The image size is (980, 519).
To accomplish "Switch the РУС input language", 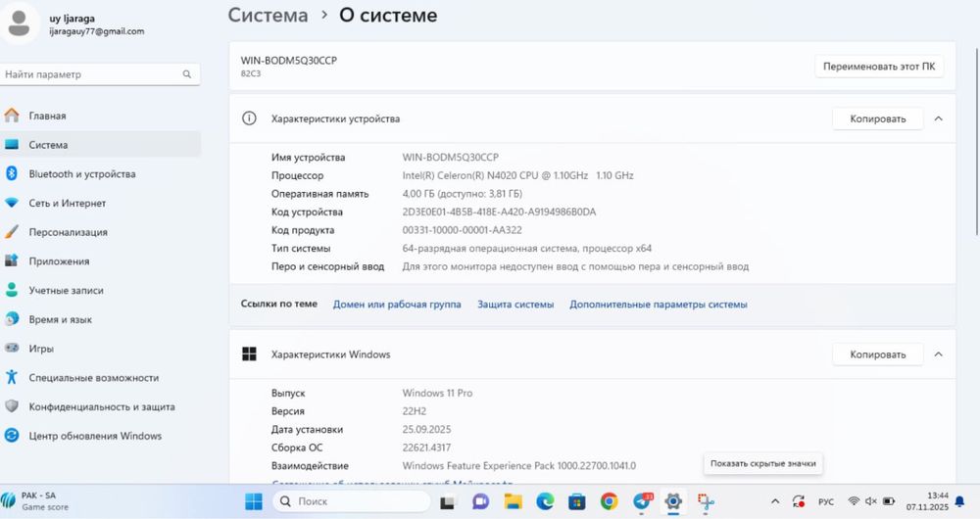I will click(x=825, y=502).
